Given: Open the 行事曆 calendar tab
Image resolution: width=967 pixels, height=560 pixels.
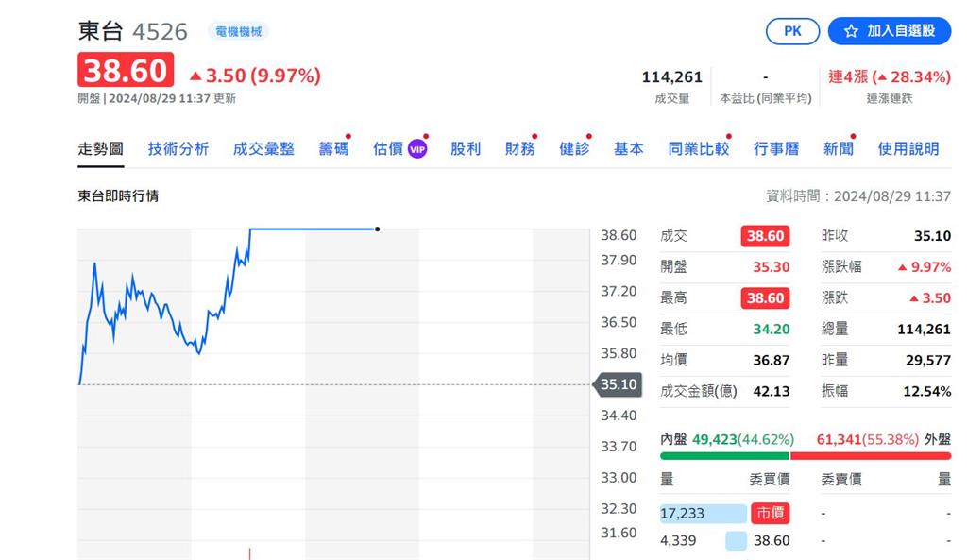Looking at the screenshot, I should pyautogui.click(x=776, y=148).
